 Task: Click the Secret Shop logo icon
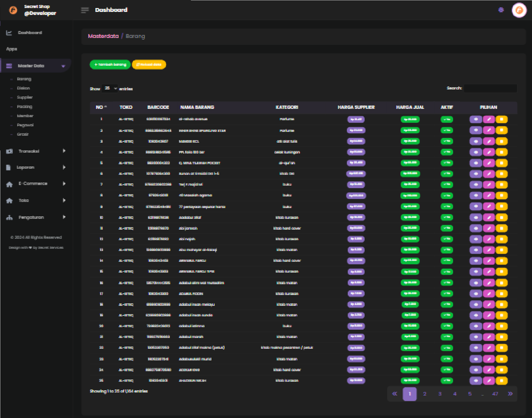pos(13,10)
